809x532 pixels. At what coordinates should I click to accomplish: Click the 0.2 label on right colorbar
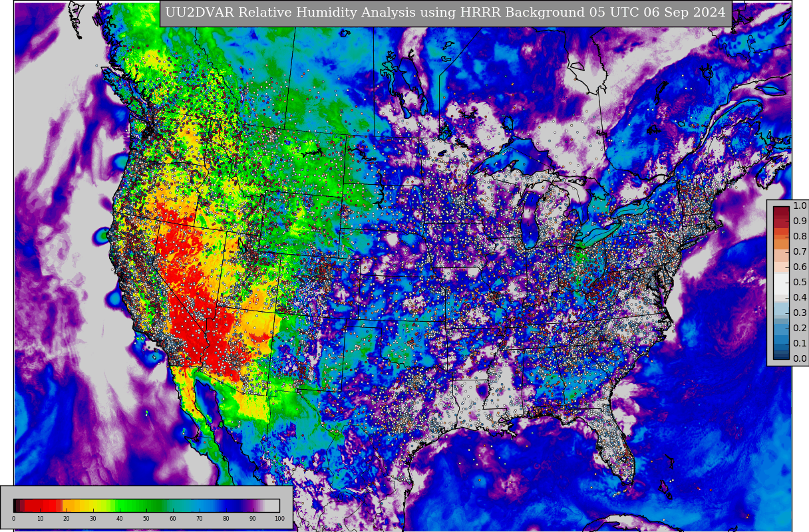click(800, 329)
